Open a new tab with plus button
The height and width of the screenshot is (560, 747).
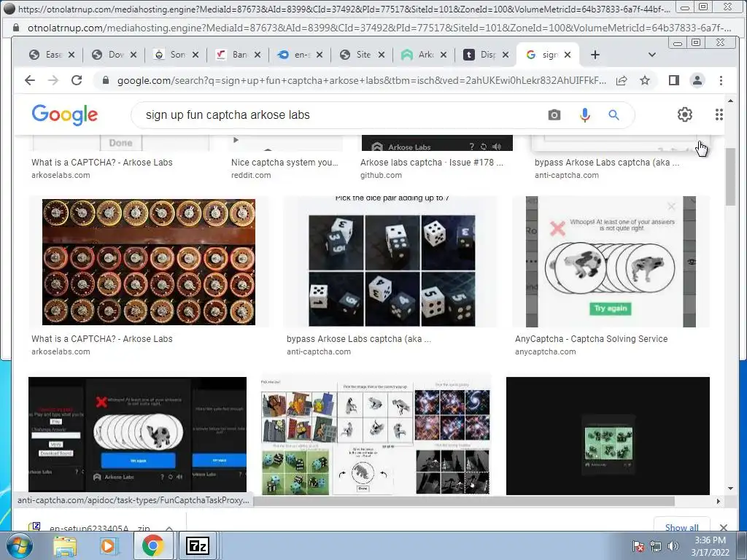tap(595, 55)
